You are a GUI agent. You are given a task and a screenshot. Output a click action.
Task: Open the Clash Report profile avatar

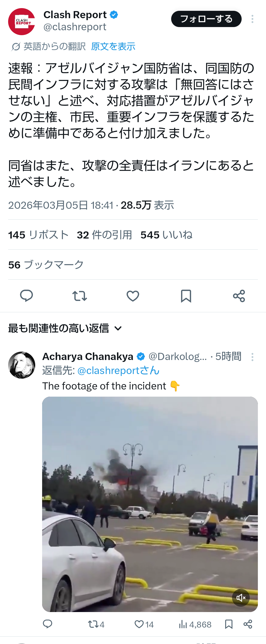21,21
